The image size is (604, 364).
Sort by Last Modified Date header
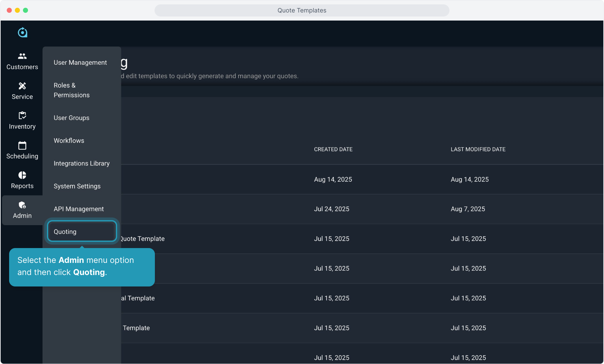click(x=478, y=149)
